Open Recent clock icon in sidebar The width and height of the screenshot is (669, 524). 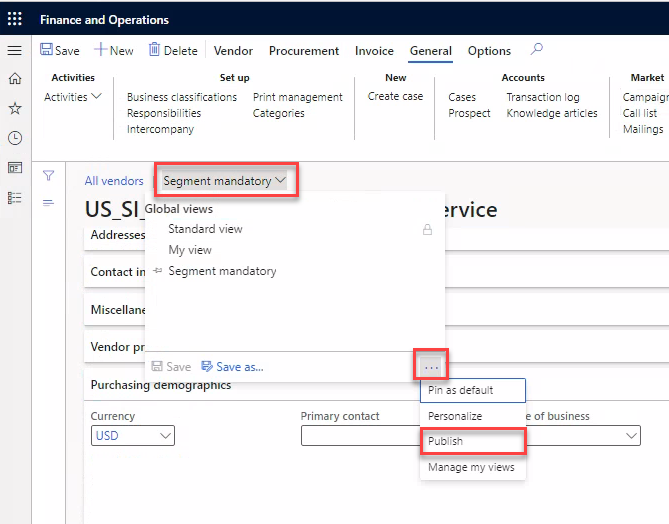click(x=14, y=138)
